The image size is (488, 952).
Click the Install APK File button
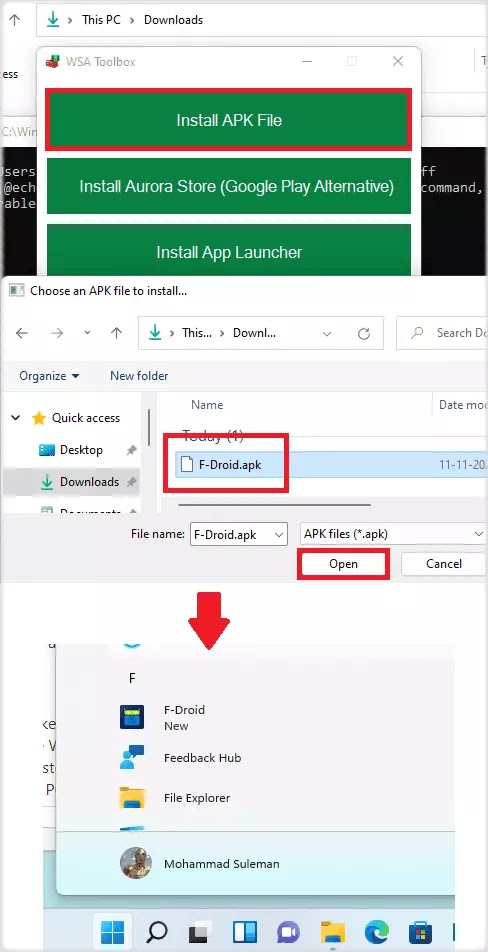pyautogui.click(x=229, y=120)
